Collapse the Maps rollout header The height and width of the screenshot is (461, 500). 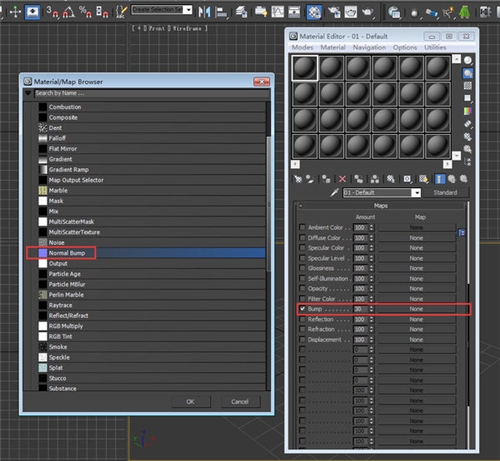(x=381, y=206)
